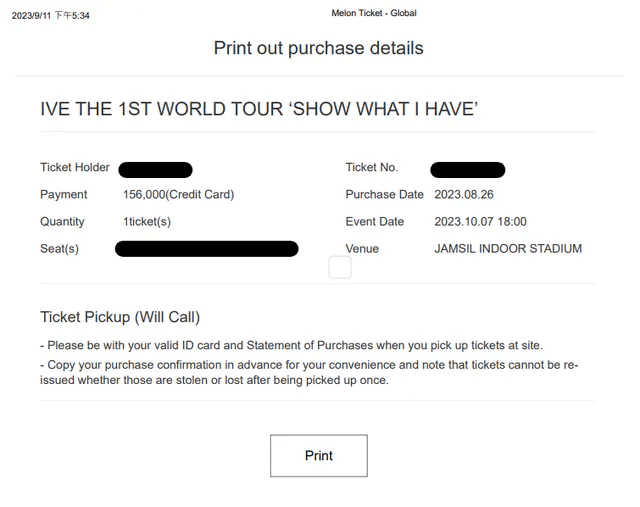Click the JAMSIL INDOOR STADIUM venue text
Viewport: 640px width, 507px height.
(507, 248)
